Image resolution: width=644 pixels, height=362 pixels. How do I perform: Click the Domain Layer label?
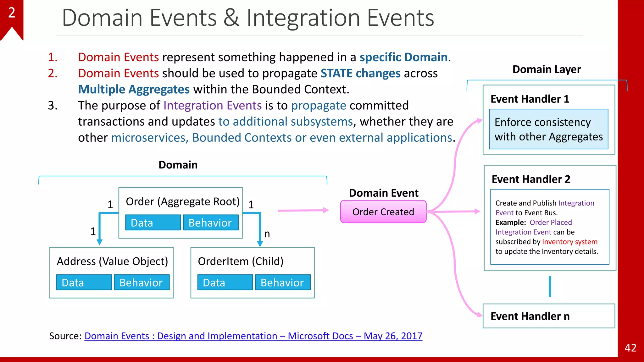(547, 69)
